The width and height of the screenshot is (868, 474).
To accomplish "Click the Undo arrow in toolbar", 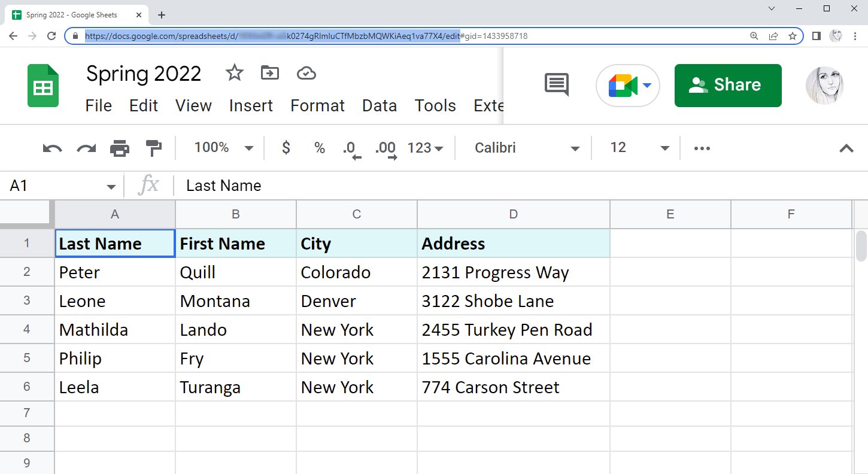I will coord(52,148).
